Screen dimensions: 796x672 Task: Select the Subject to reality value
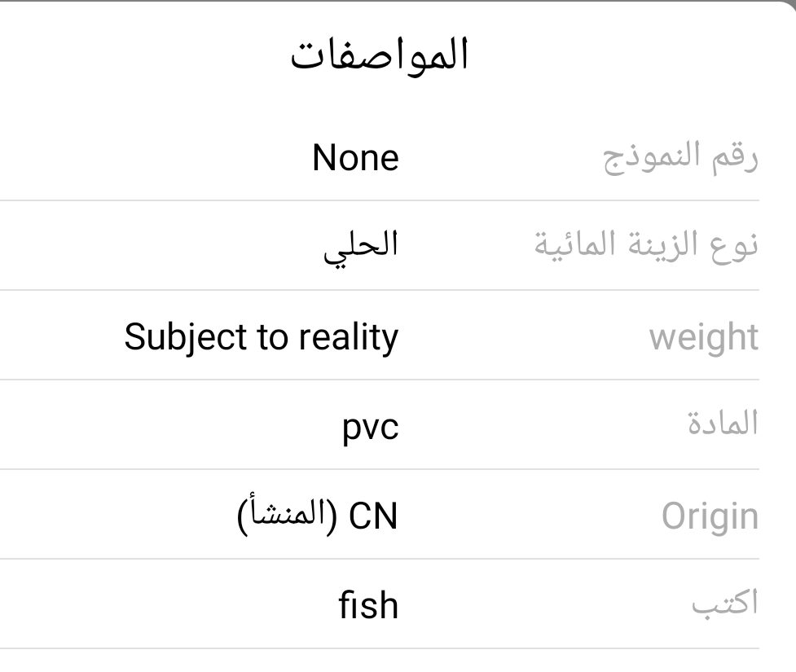pos(261,337)
